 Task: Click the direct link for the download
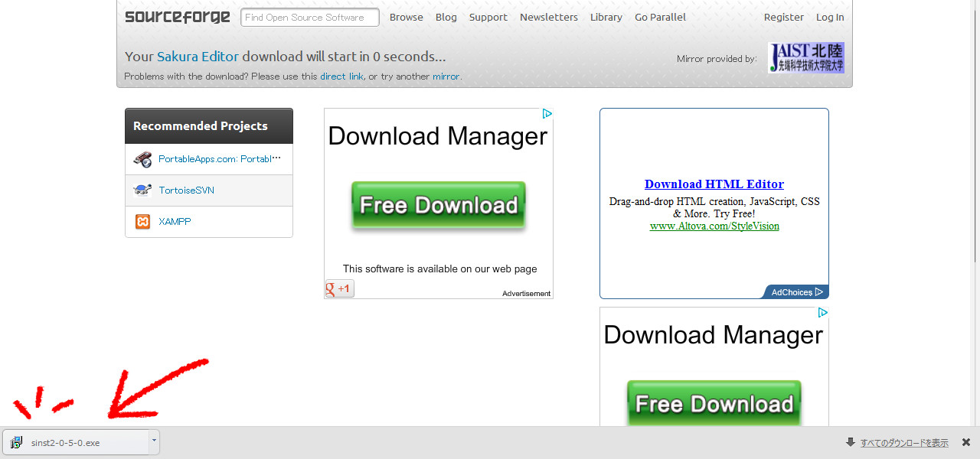point(341,76)
